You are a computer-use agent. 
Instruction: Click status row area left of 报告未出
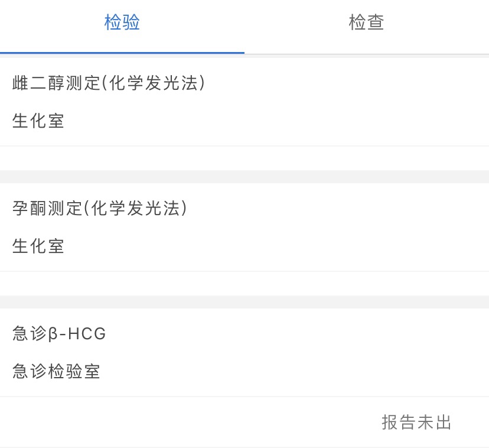click(x=177, y=423)
